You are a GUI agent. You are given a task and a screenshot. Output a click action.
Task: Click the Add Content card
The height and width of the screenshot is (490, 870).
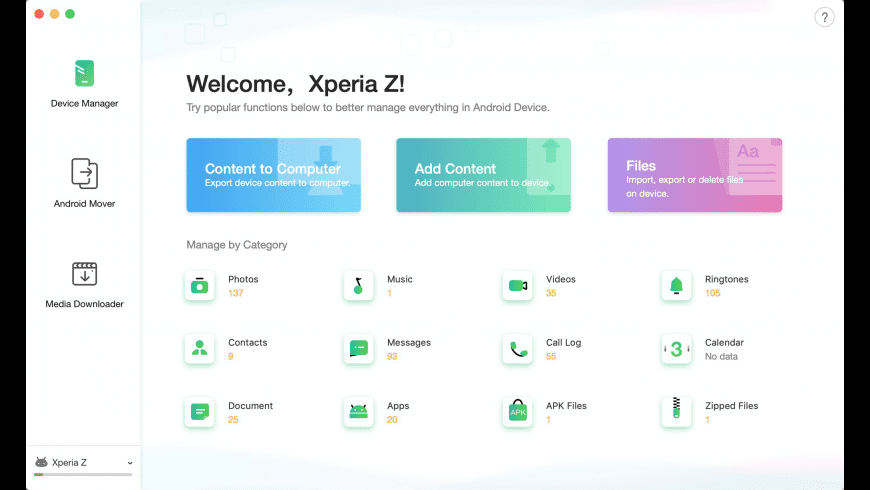[483, 175]
